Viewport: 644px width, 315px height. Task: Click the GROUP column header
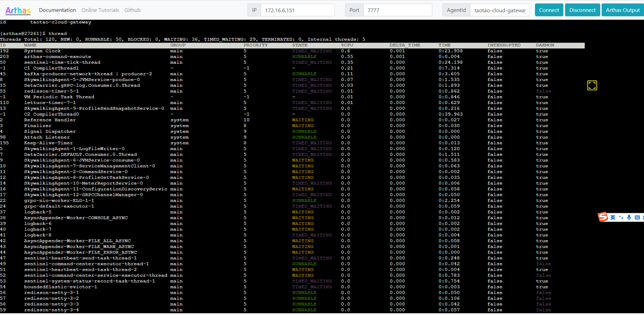coord(178,45)
